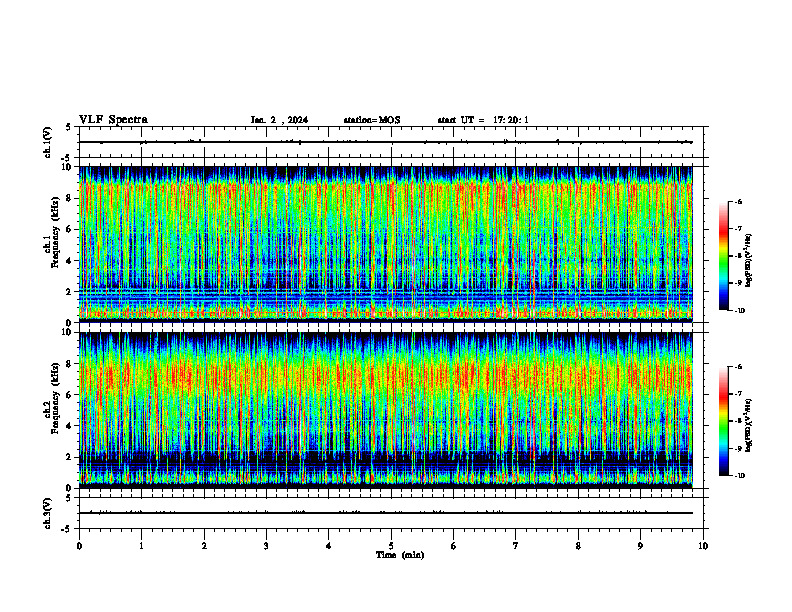Click the '6' tick on the time axis
The image size is (792, 612).
454,546
